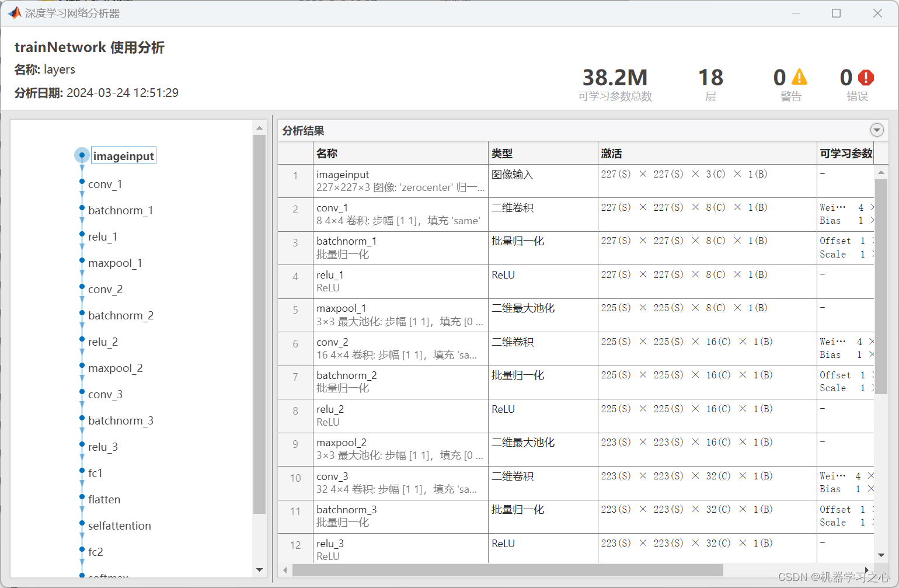Open the 批量归一化 link for batchnorm_2

coord(517,375)
